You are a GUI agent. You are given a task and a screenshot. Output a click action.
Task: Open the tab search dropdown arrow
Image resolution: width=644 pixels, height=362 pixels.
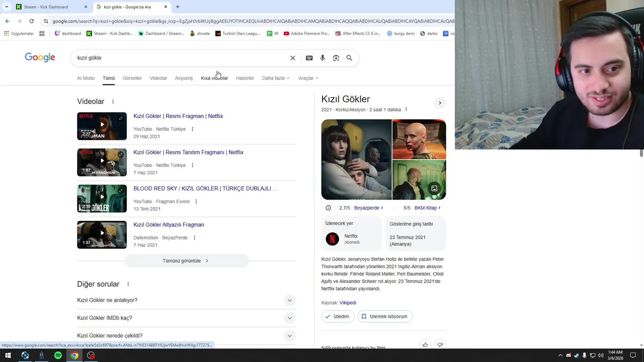7,7
